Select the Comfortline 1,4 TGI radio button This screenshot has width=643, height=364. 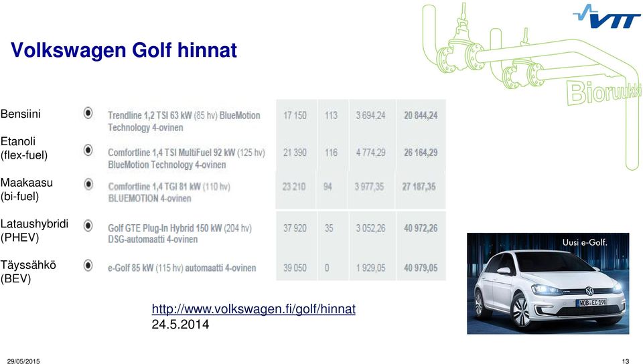pyautogui.click(x=88, y=184)
